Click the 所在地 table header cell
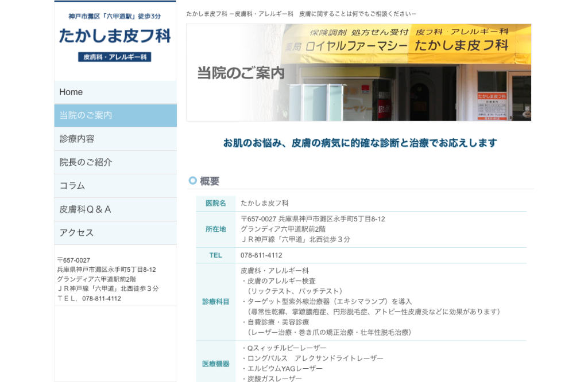 (216, 229)
